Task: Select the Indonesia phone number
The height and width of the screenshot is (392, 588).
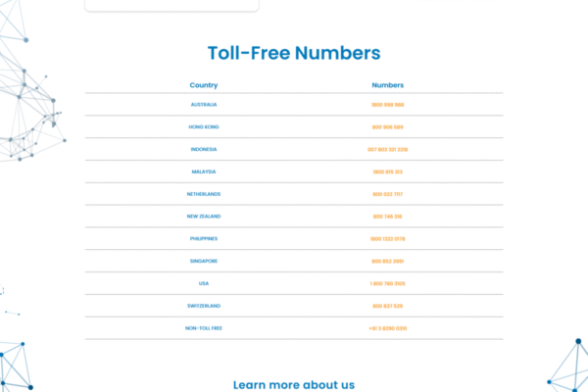Action: click(388, 150)
